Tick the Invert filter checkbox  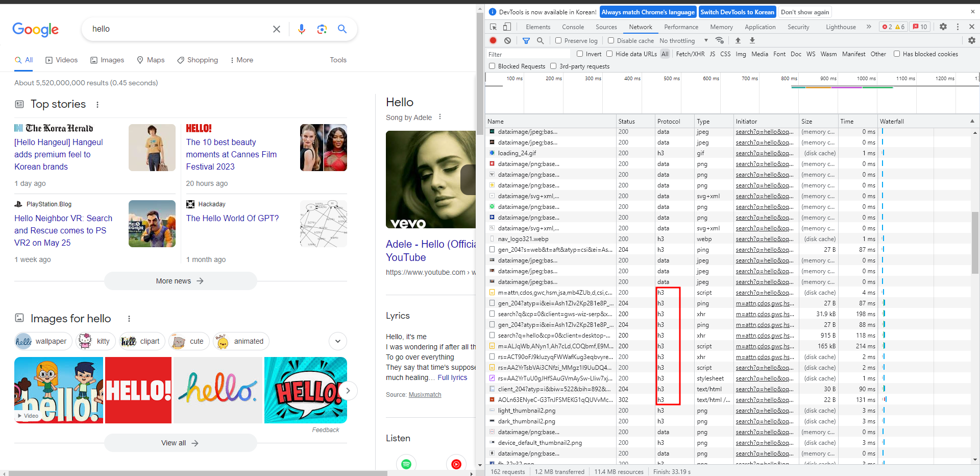[x=580, y=54]
